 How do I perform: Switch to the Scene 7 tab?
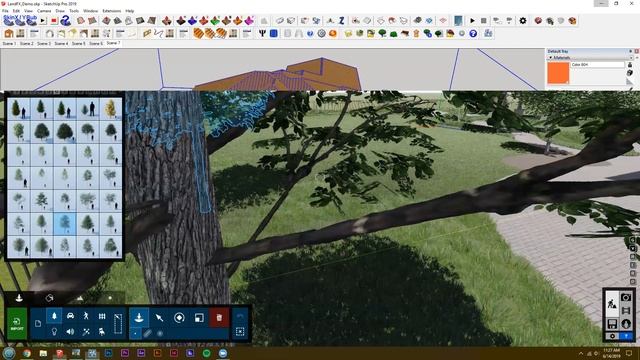click(113, 43)
